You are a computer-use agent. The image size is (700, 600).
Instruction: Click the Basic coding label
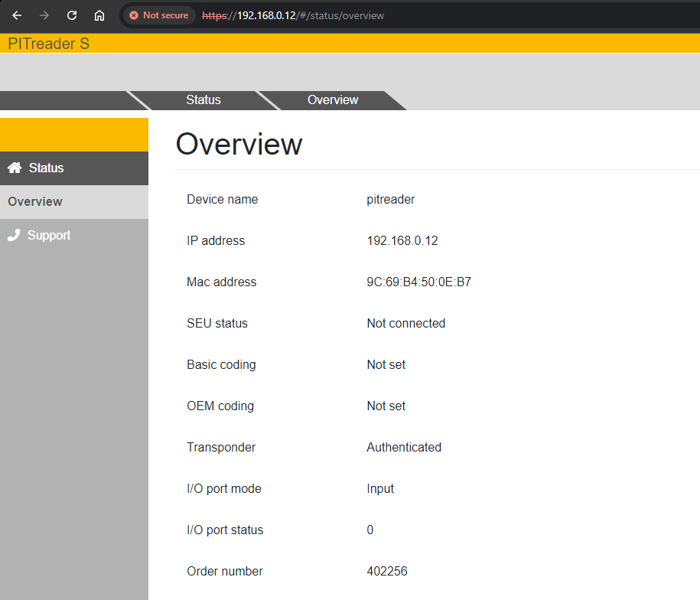click(x=221, y=365)
